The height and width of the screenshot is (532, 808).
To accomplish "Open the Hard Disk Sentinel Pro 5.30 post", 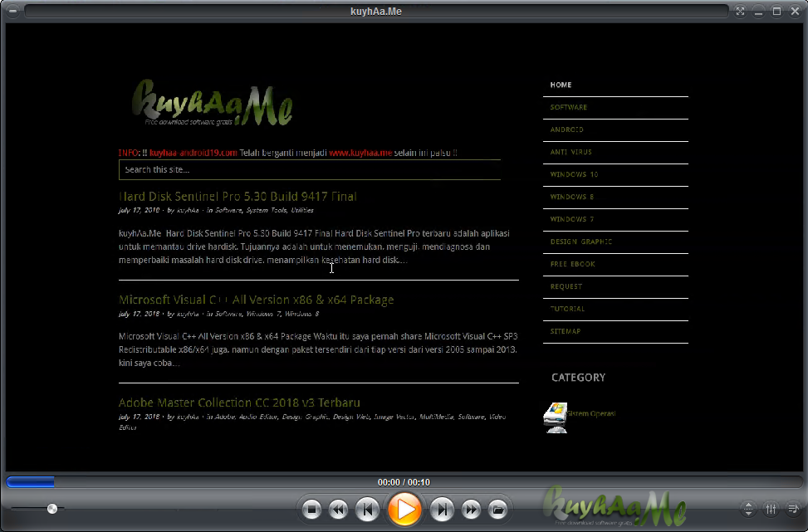I will coord(238,196).
